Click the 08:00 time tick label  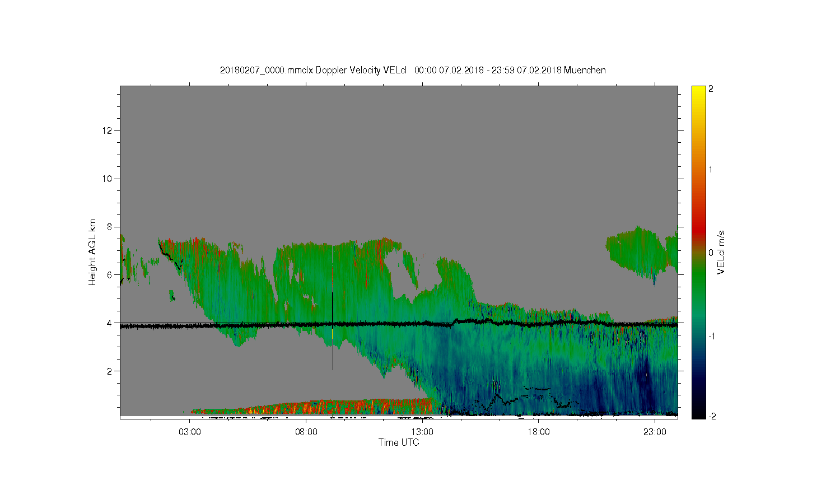[x=306, y=432]
